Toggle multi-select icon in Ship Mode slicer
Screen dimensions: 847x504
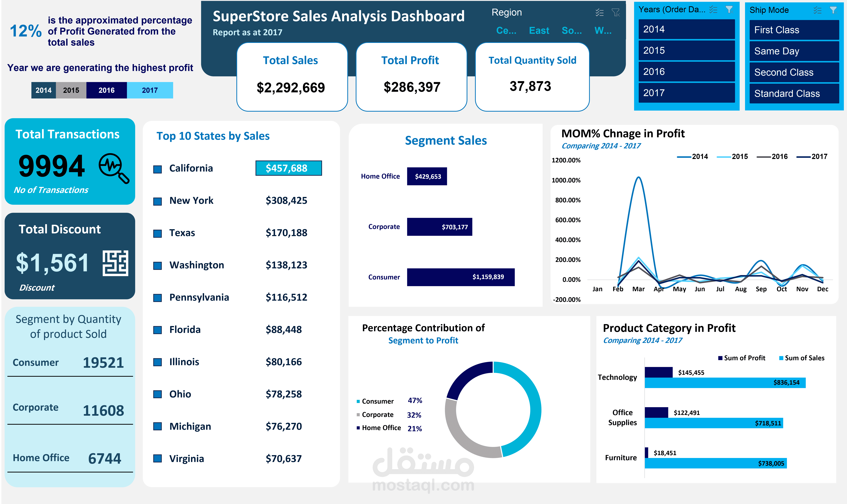tap(817, 10)
